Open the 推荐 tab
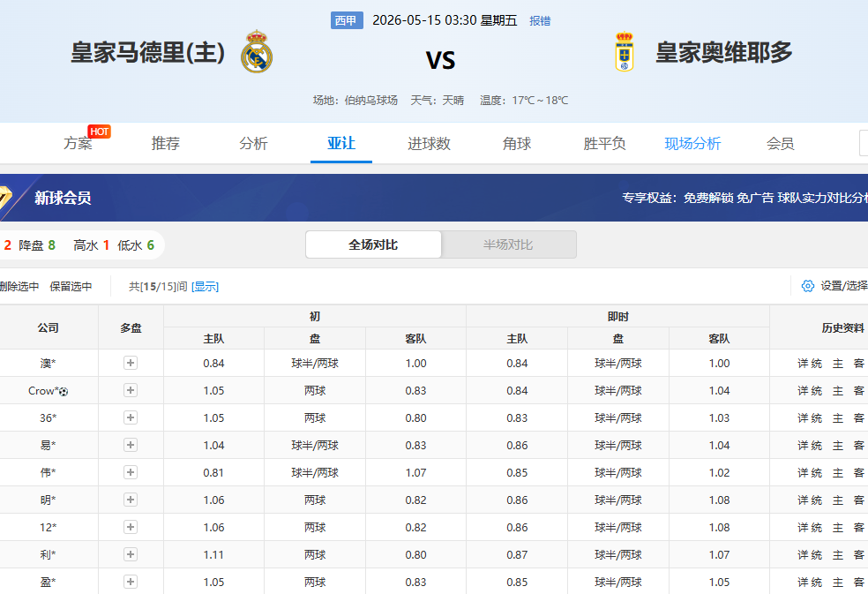Viewport: 868px width, 594px height. point(166,144)
